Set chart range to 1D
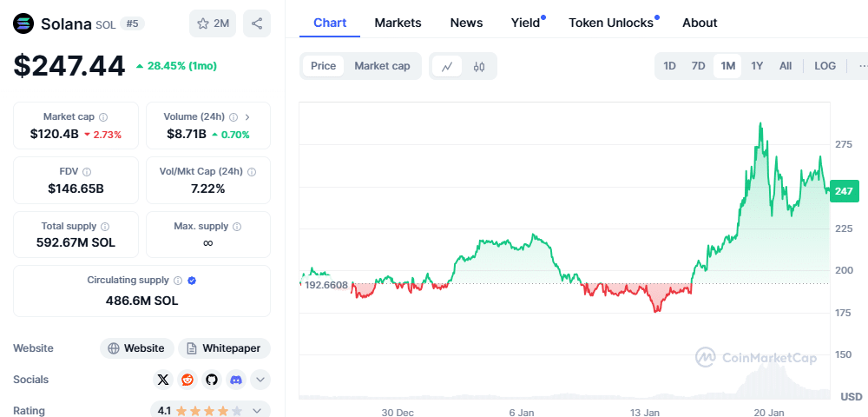The image size is (868, 417). (x=670, y=66)
